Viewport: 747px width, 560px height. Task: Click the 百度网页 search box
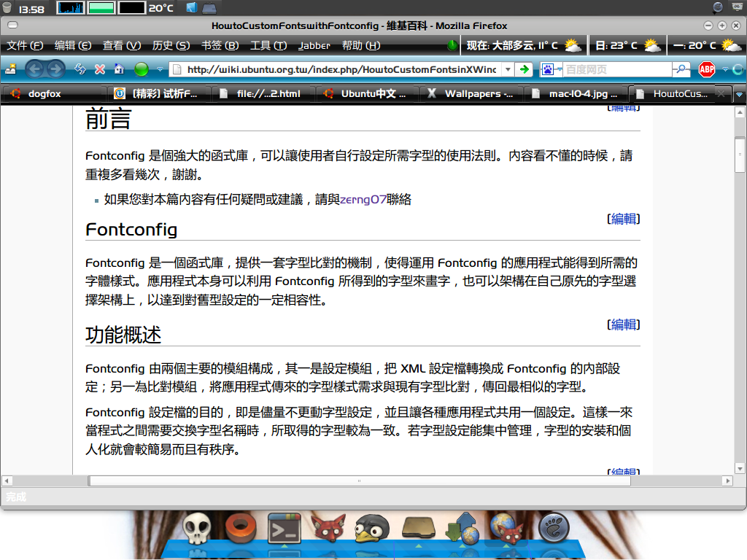point(617,69)
